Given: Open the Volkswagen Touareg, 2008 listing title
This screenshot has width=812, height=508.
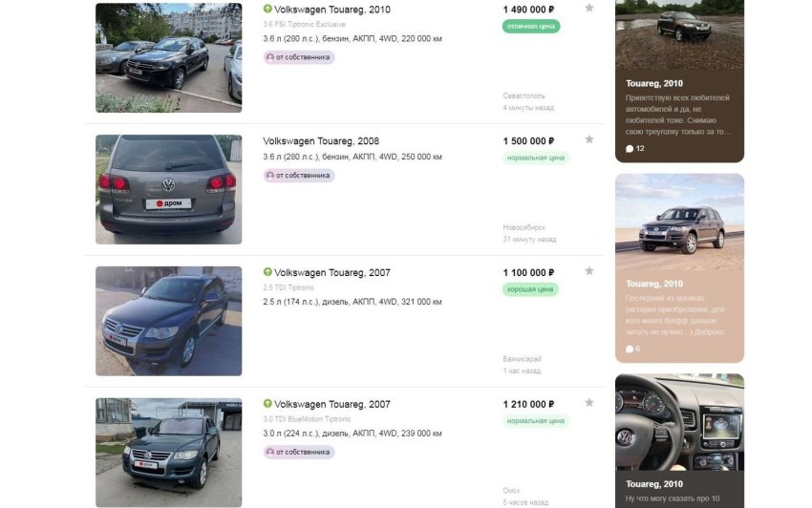Looking at the screenshot, I should pos(320,141).
